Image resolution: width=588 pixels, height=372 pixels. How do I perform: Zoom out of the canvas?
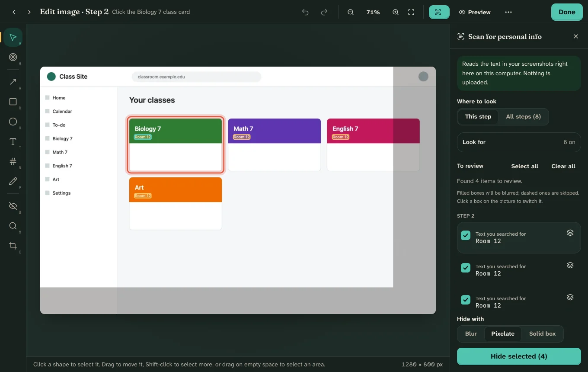click(x=351, y=12)
